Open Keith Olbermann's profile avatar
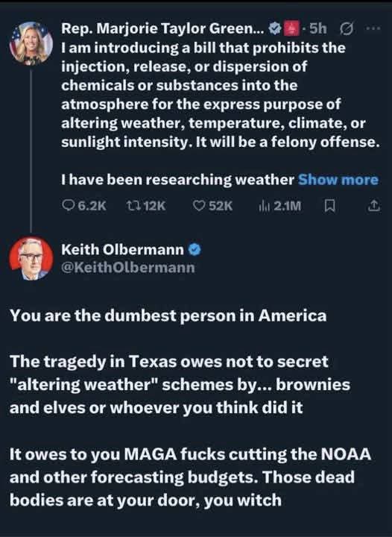 point(31,258)
